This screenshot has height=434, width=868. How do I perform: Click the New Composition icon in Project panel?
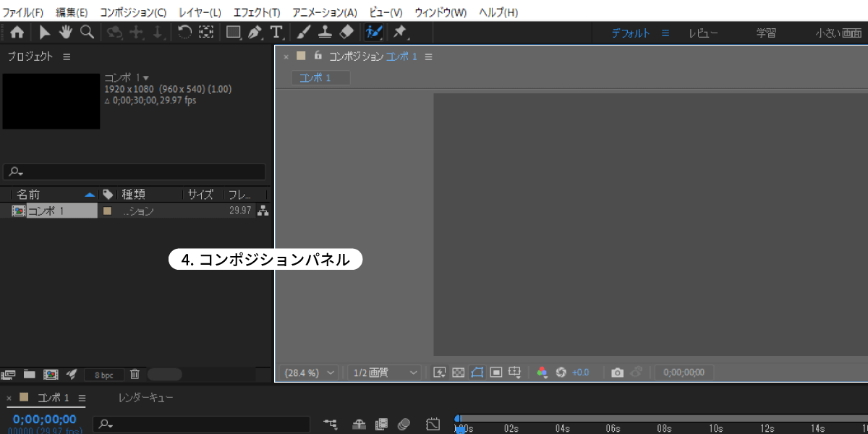tap(51, 375)
